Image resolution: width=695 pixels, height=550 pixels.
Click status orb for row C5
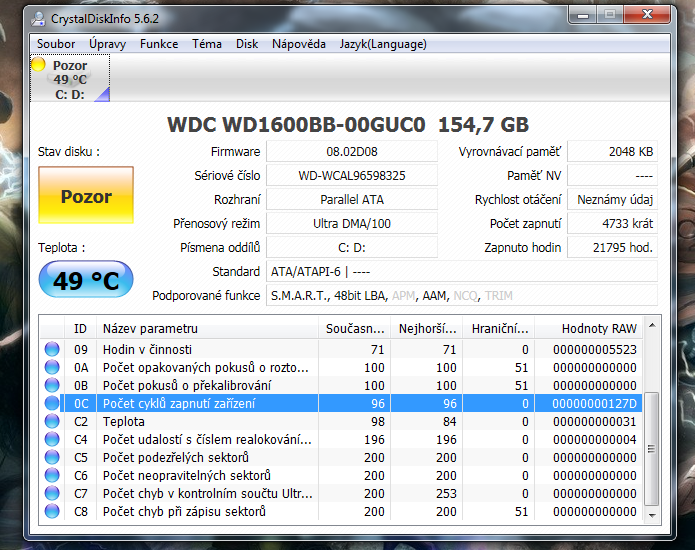(x=52, y=457)
